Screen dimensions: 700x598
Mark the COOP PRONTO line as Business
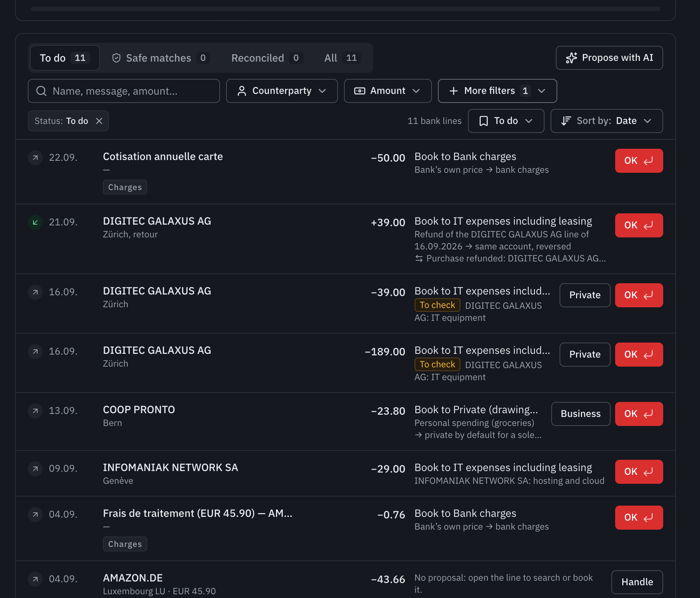pyautogui.click(x=581, y=414)
